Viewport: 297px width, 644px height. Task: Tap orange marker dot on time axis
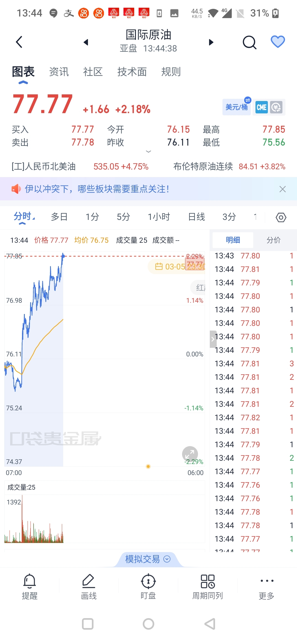(148, 466)
